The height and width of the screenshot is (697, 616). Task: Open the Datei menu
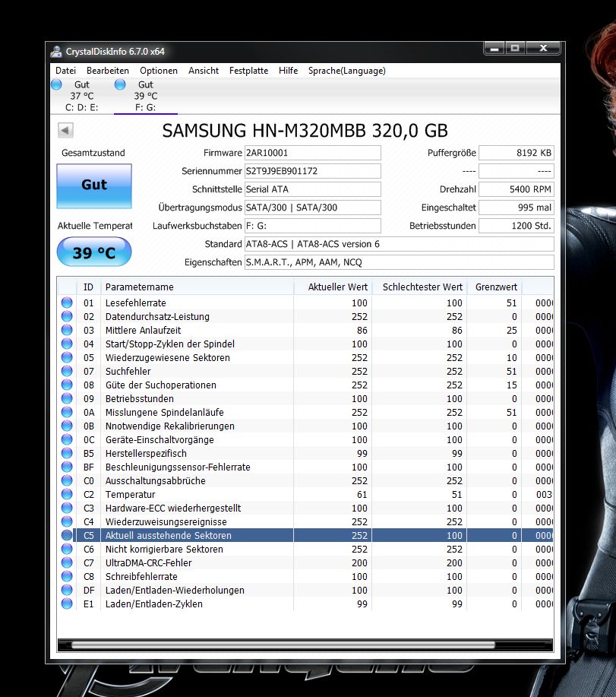[65, 71]
